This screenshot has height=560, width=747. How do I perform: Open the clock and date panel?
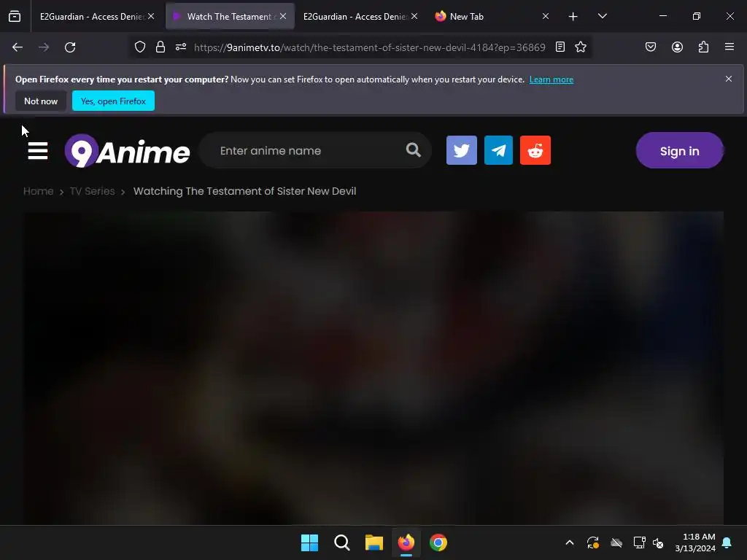[695, 542]
